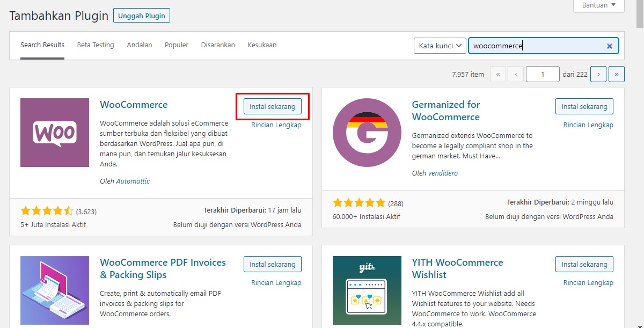The height and width of the screenshot is (328, 644).
Task: Open the Andalan tab
Action: tap(140, 45)
